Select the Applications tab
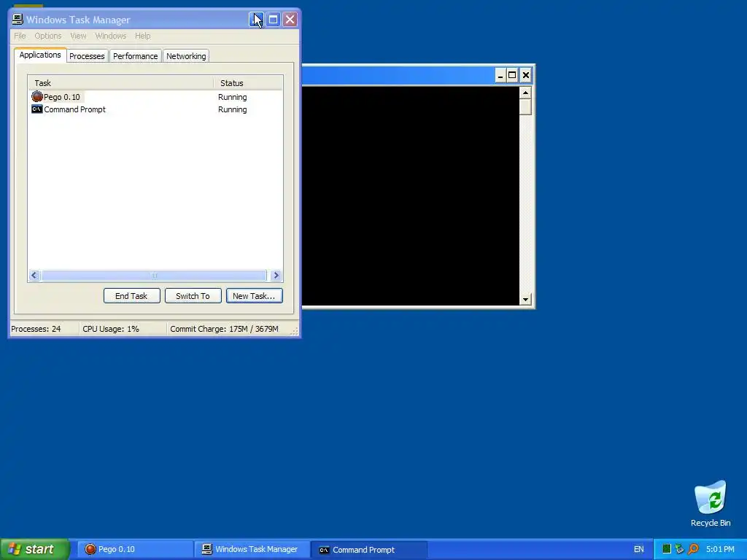 point(40,55)
